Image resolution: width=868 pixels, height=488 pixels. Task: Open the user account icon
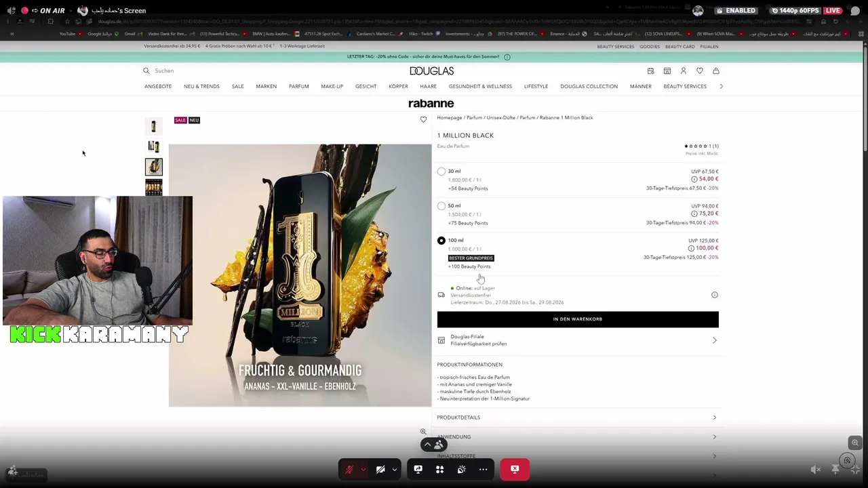click(683, 70)
